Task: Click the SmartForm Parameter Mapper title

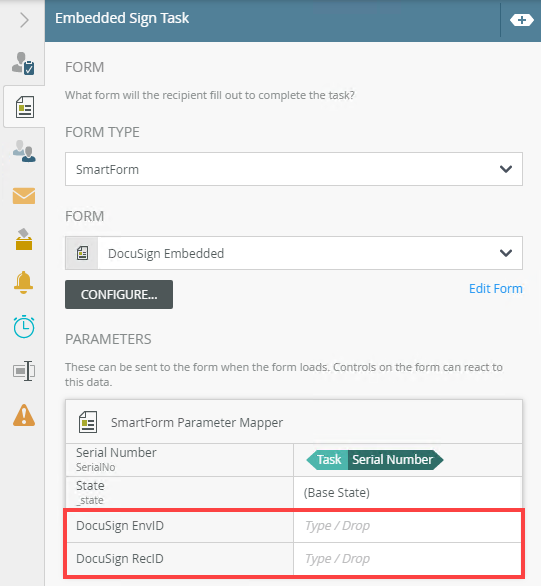Action: 197,423
